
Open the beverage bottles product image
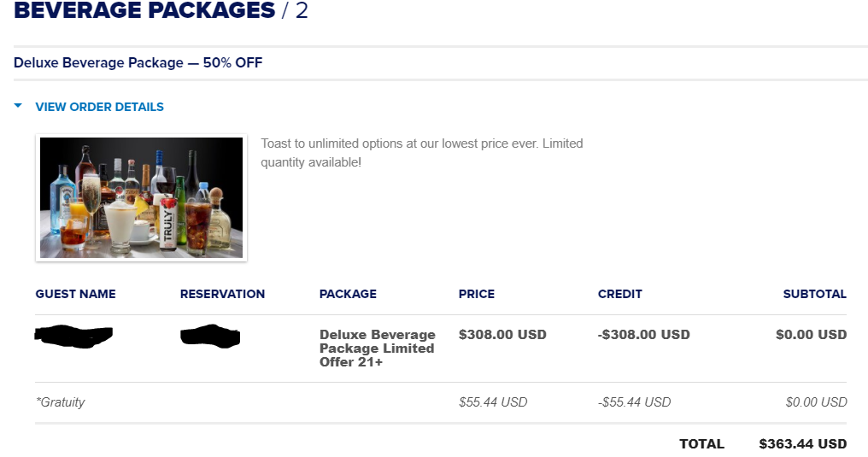tap(141, 197)
